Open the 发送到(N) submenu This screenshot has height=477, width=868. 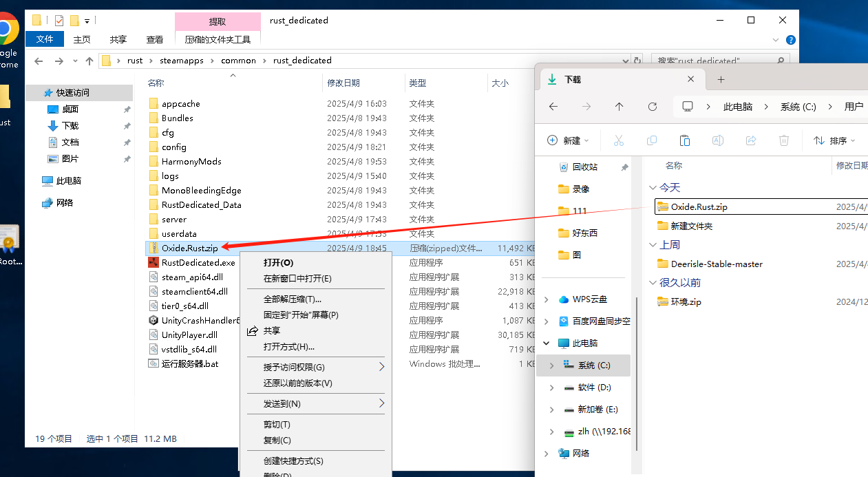315,403
